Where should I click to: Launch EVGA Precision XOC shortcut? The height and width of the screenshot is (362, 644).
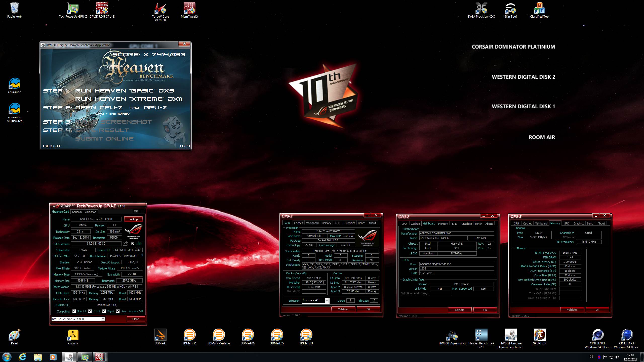coord(481,10)
